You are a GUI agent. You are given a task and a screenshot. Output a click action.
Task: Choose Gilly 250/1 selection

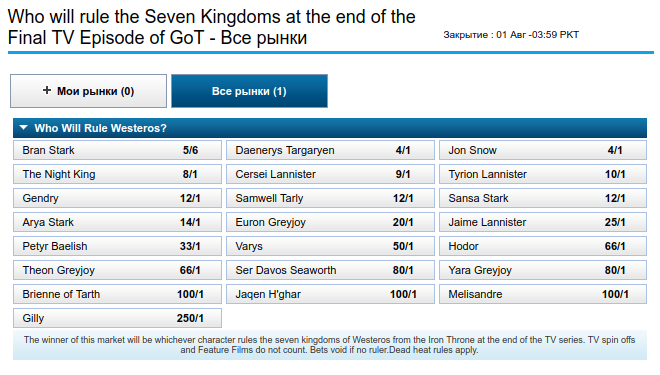(x=117, y=318)
